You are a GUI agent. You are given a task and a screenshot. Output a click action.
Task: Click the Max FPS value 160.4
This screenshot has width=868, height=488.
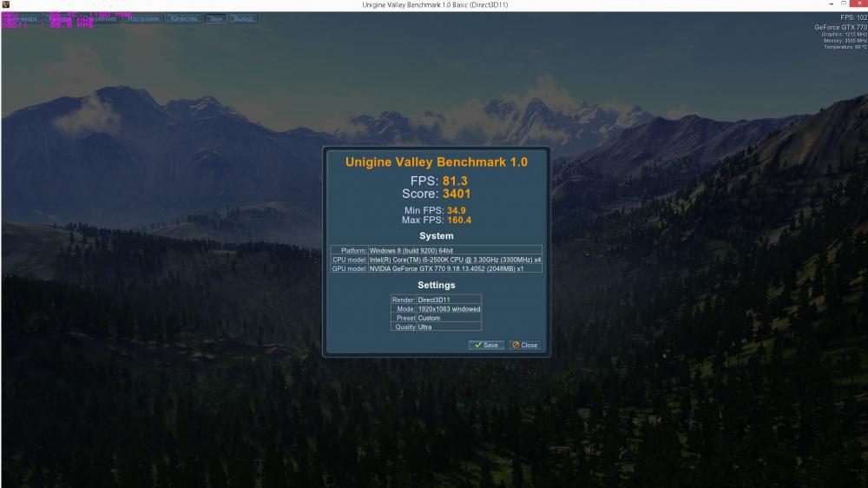[x=459, y=220]
